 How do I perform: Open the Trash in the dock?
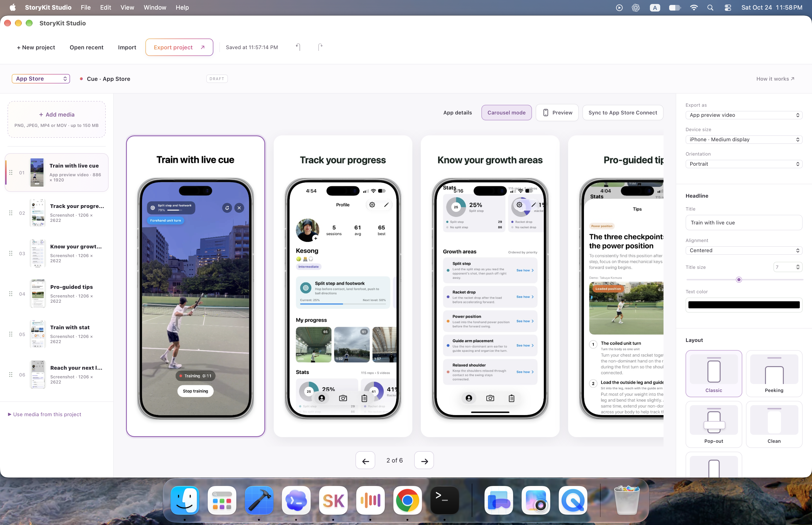coord(627,500)
